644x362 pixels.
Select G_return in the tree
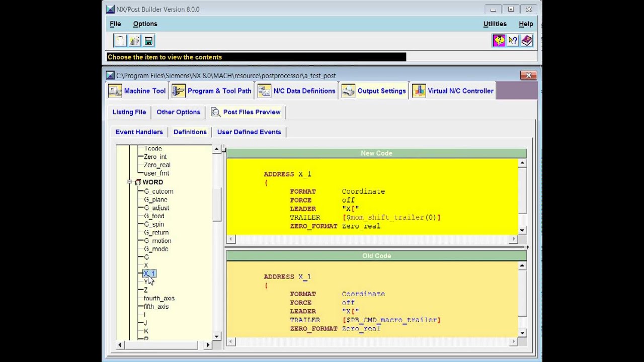pyautogui.click(x=156, y=232)
